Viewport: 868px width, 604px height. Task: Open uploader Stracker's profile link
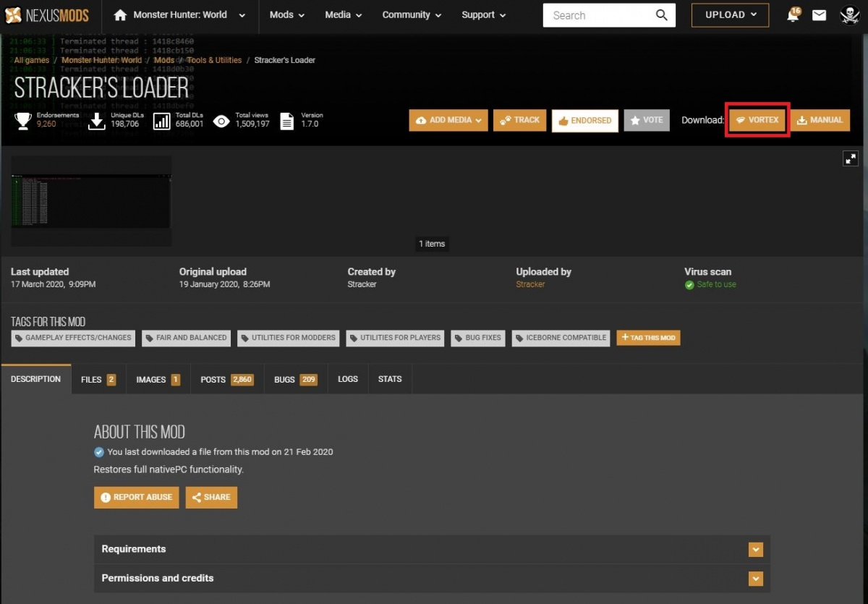pyautogui.click(x=530, y=284)
